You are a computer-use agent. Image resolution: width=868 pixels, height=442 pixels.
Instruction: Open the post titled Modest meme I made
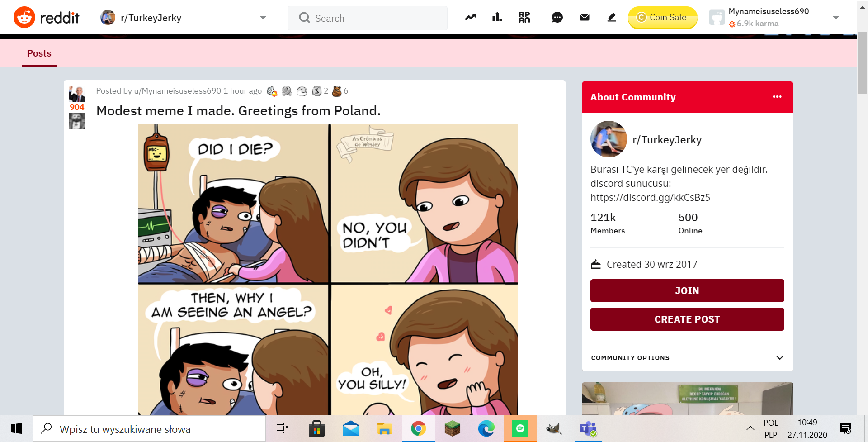point(238,111)
